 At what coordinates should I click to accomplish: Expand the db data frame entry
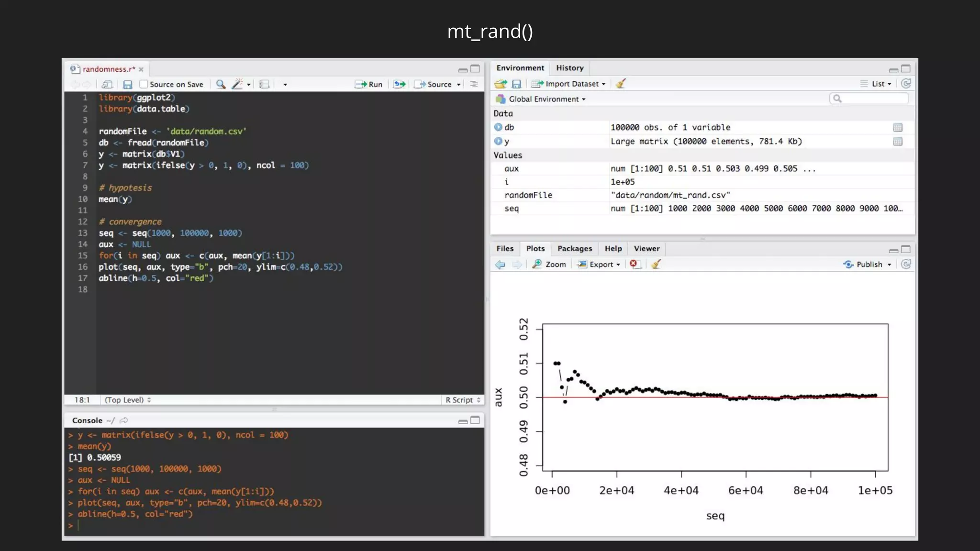(x=498, y=127)
